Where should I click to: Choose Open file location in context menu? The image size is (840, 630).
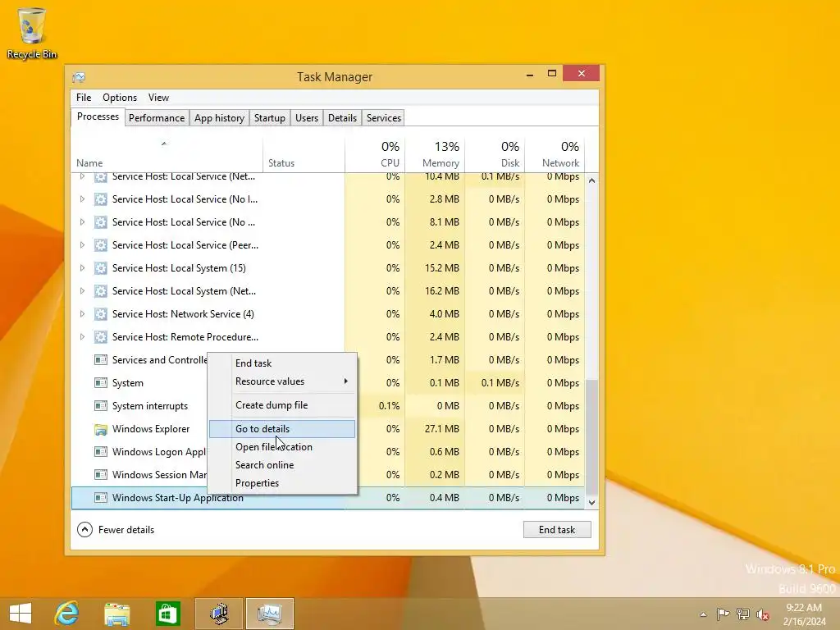[x=282, y=447]
